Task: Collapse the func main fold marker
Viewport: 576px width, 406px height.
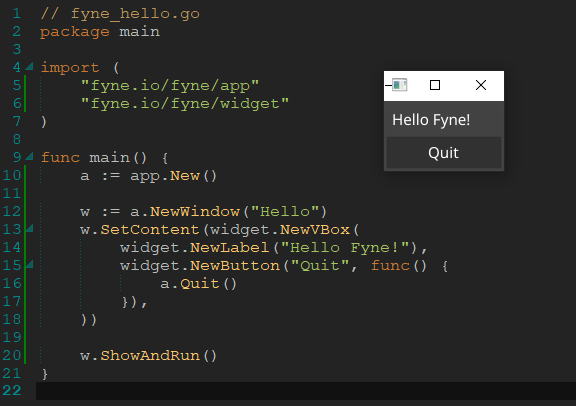Action: (29, 157)
